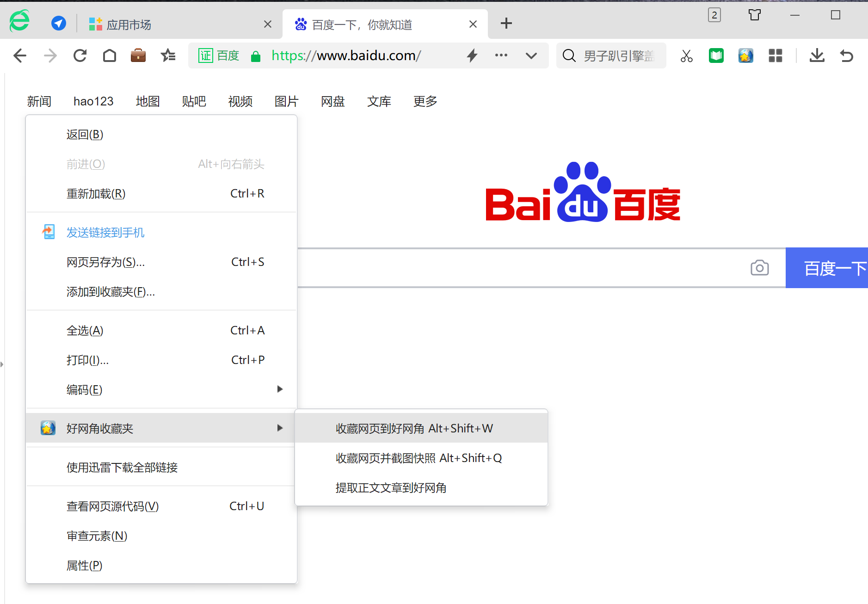Click the forward arrow button
The width and height of the screenshot is (868, 604).
(50, 56)
